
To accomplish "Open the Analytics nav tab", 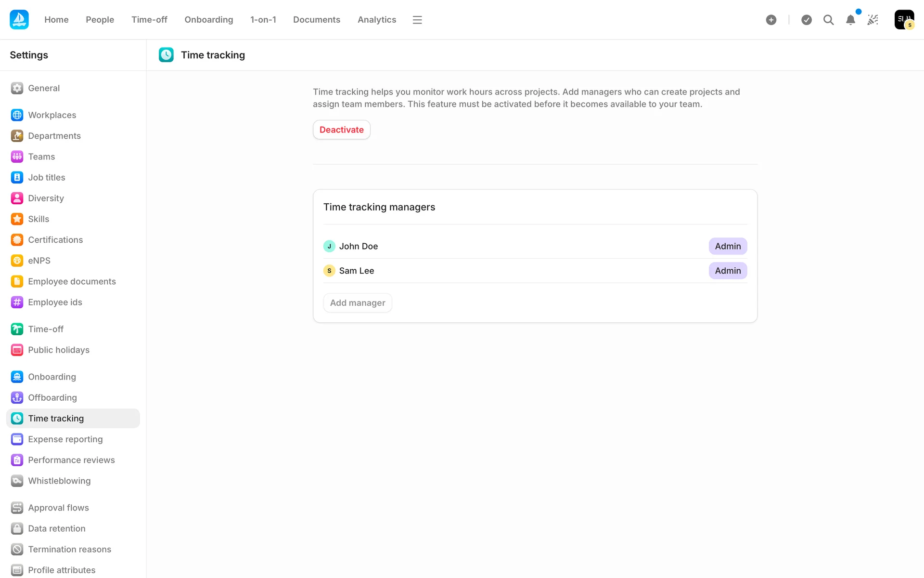I will click(x=376, y=20).
